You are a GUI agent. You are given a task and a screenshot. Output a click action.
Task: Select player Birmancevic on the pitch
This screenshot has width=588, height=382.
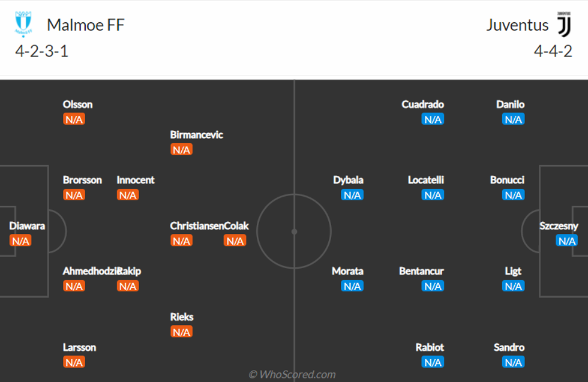(196, 135)
